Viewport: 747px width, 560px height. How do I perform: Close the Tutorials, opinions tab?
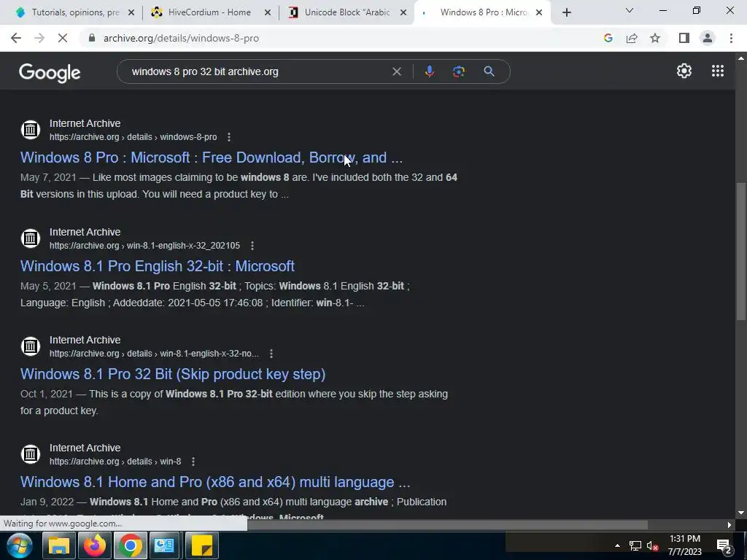coord(131,12)
